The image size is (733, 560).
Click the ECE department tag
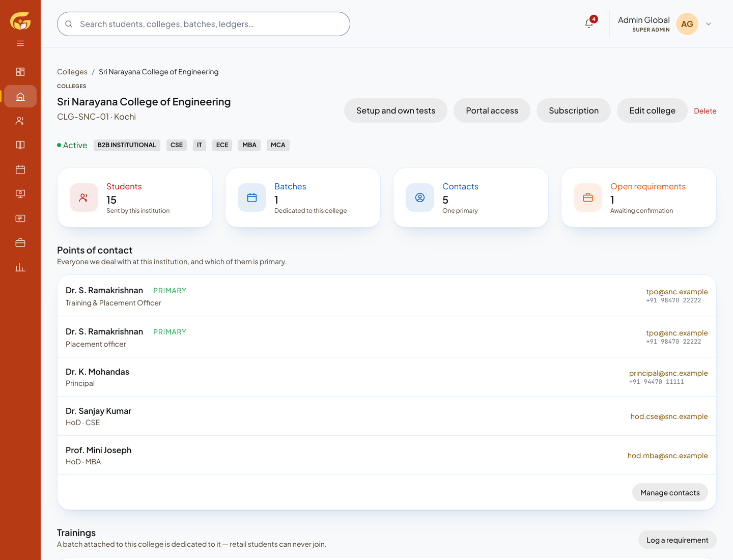(x=222, y=145)
